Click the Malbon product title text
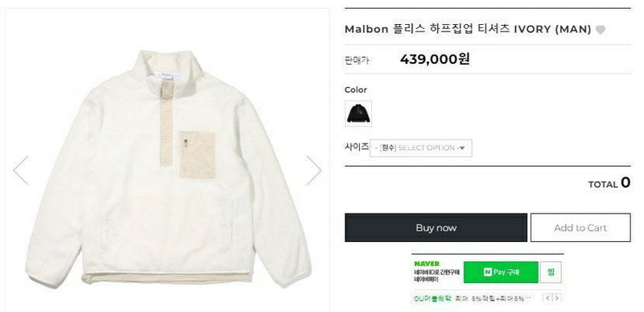The height and width of the screenshot is (312, 644). point(468,29)
